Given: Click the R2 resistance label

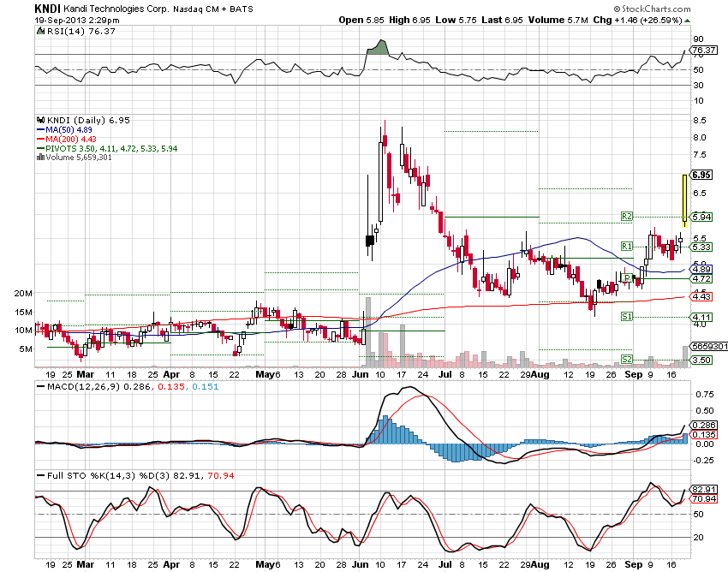Looking at the screenshot, I should (627, 217).
